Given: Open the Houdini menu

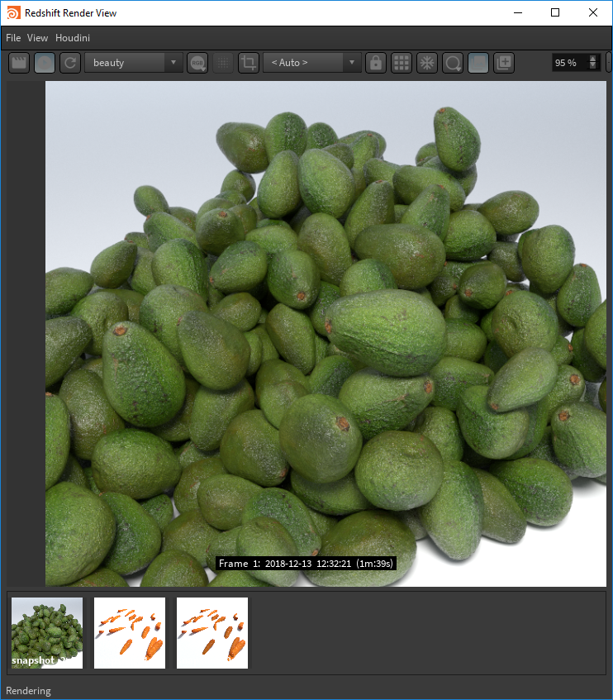Looking at the screenshot, I should [73, 38].
